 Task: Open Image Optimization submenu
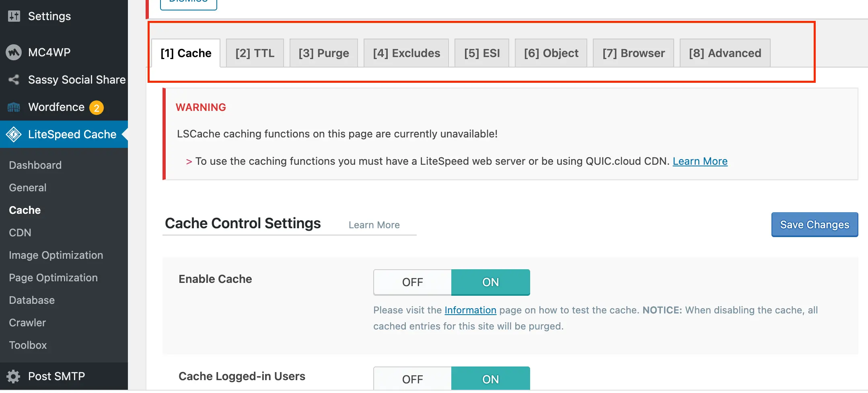coord(56,255)
